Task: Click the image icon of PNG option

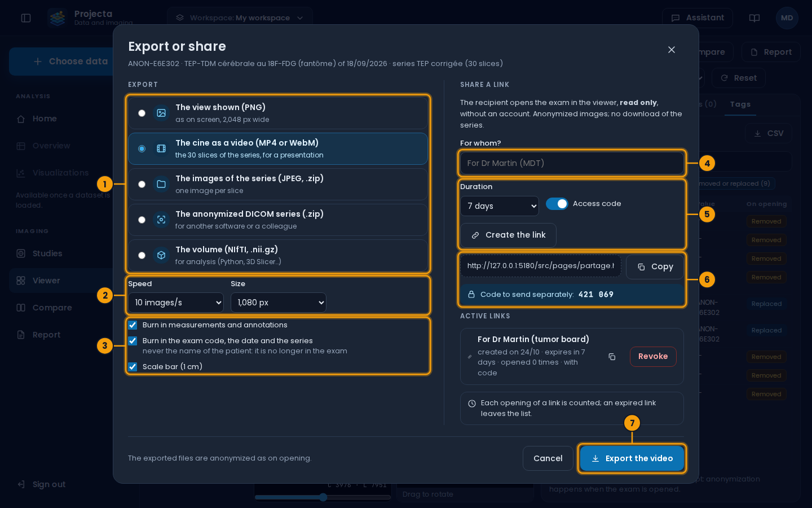Action: click(161, 113)
